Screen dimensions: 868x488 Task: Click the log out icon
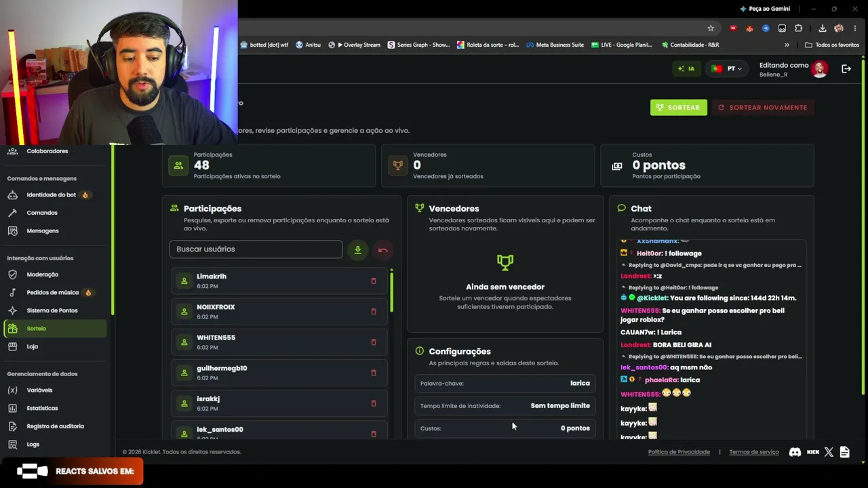click(x=846, y=68)
